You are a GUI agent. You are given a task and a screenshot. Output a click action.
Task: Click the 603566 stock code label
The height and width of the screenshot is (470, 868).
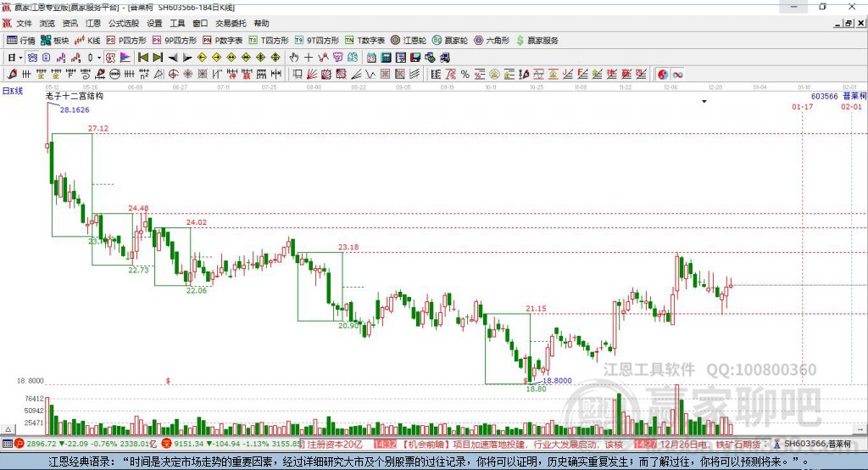[x=824, y=97]
